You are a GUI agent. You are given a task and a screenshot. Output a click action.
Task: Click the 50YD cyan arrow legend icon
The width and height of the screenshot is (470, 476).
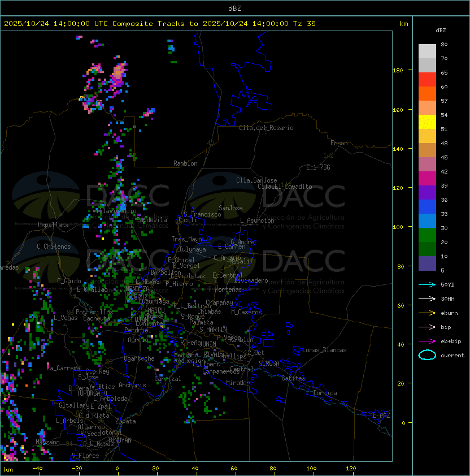click(x=427, y=284)
